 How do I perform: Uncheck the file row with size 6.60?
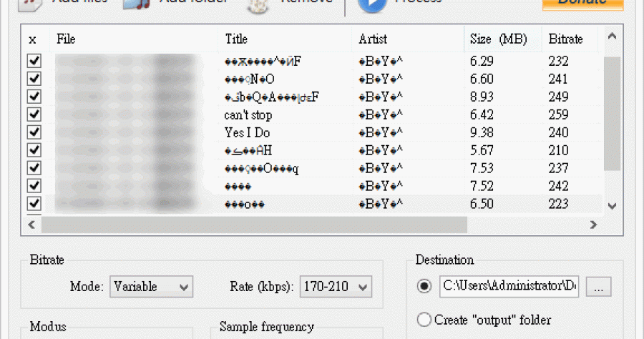tap(34, 79)
